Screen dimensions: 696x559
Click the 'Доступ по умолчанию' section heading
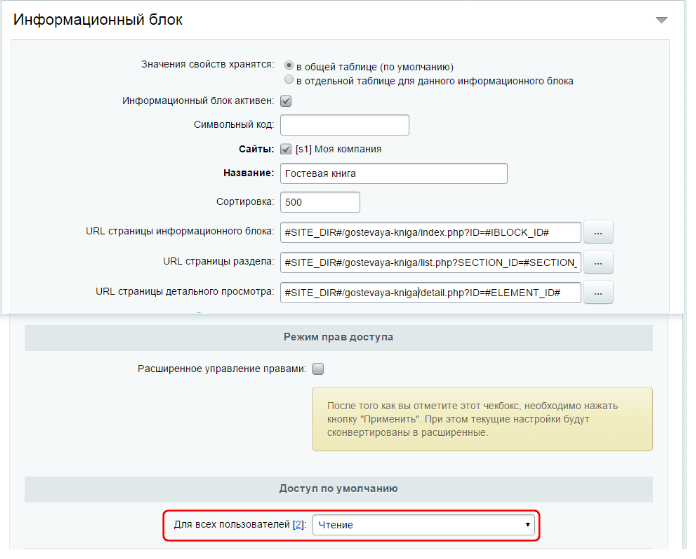click(x=338, y=488)
